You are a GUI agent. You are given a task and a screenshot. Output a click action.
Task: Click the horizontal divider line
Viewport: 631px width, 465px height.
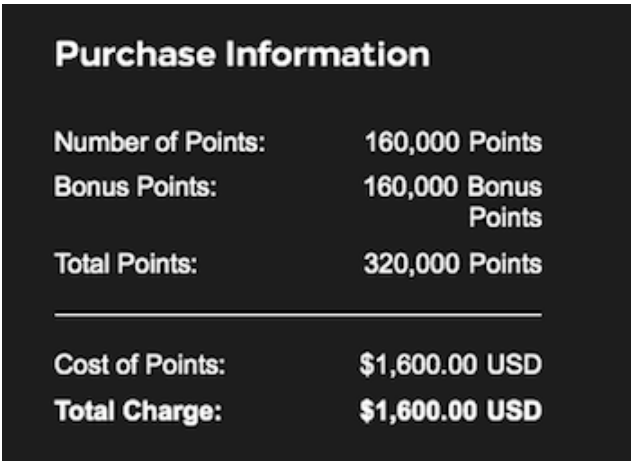point(298,314)
